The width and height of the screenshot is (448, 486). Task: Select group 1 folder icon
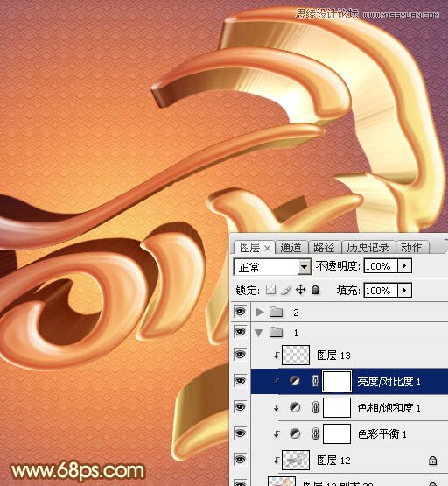[x=276, y=332]
